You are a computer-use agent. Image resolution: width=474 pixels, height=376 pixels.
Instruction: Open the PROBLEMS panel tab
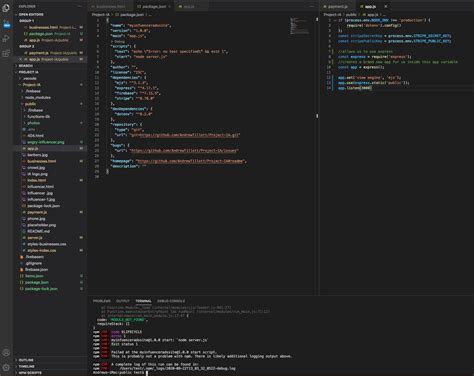(x=102, y=301)
